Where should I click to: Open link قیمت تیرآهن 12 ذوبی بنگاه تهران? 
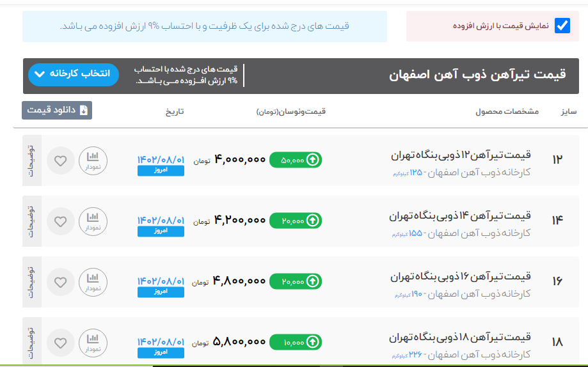click(461, 155)
